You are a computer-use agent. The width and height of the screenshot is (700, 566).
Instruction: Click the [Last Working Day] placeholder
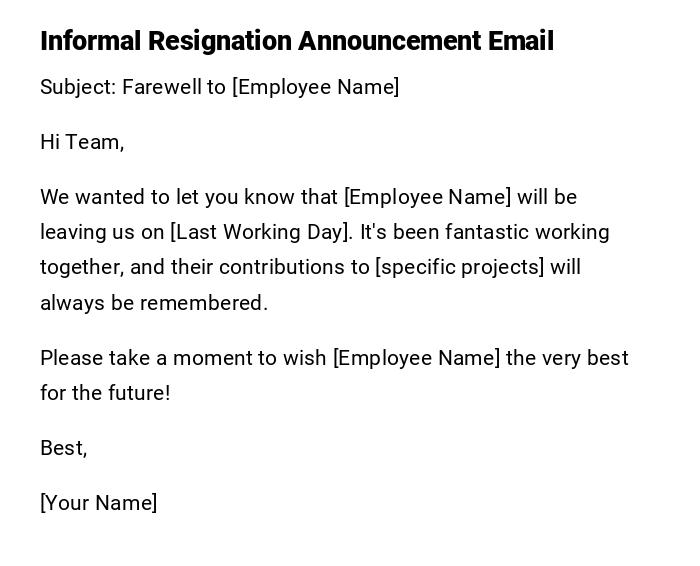(261, 232)
